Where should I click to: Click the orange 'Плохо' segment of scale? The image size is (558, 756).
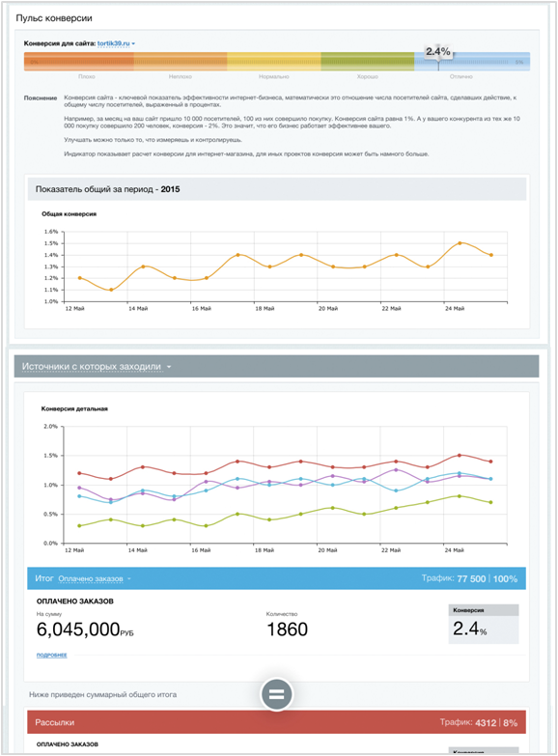[x=79, y=62]
